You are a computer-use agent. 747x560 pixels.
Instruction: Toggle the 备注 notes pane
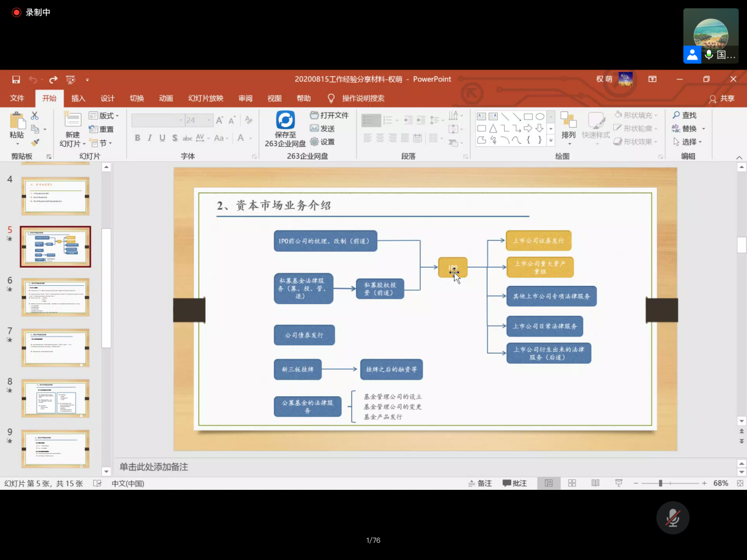click(480, 483)
